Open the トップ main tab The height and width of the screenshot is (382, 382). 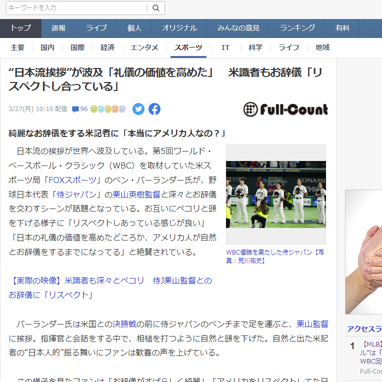click(21, 28)
